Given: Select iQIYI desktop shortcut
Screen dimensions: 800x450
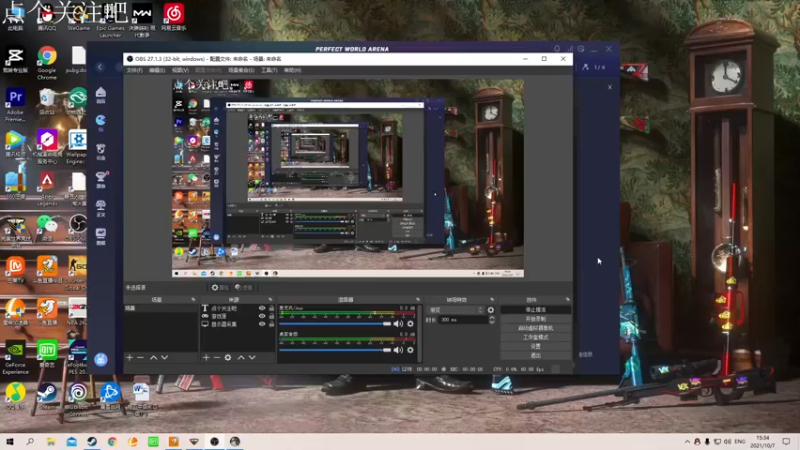Looking at the screenshot, I should click(47, 355).
